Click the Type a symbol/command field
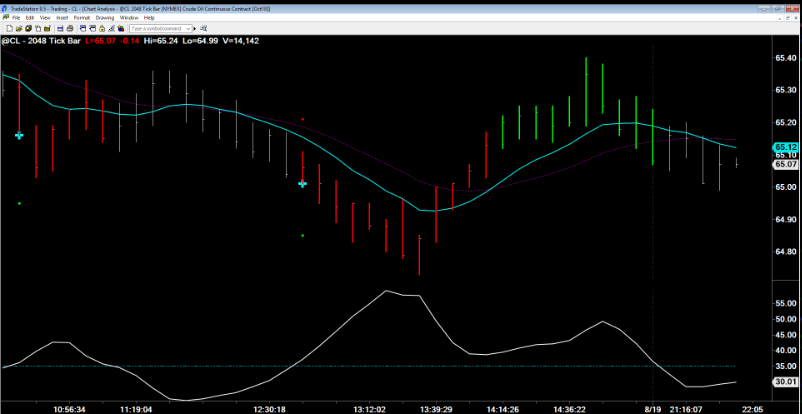 click(x=161, y=29)
